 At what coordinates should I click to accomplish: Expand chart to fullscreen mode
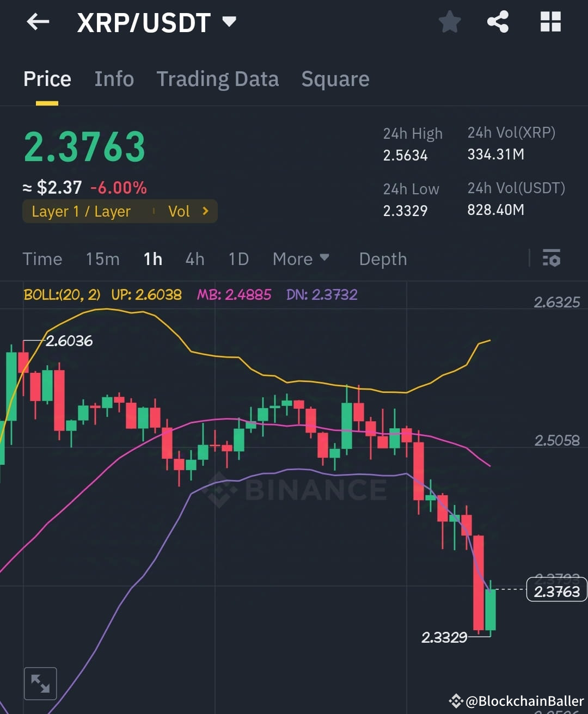(x=40, y=683)
